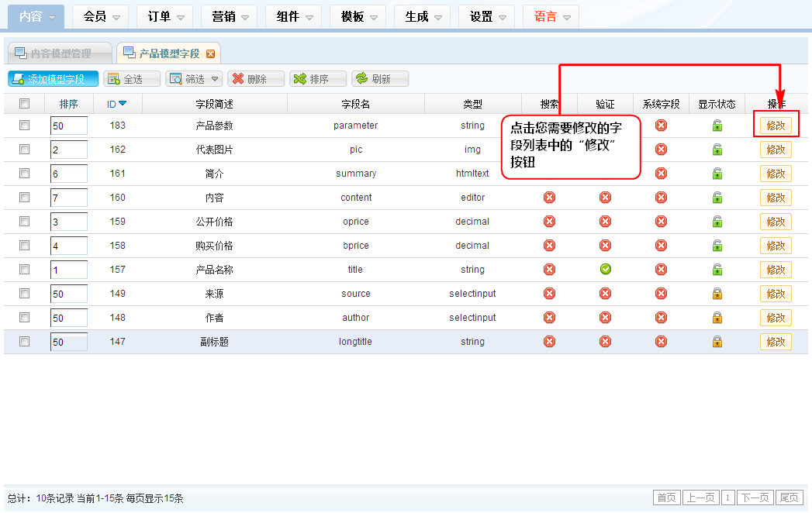Screen dimensions: 812x513
Task: Click the system field X for parameter row
Action: (661, 126)
